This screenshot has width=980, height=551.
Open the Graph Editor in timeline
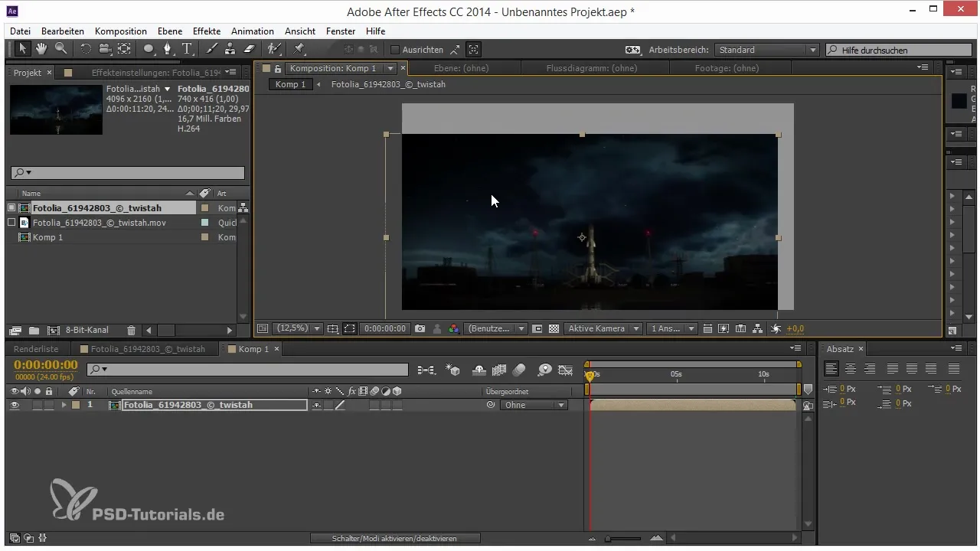click(566, 370)
